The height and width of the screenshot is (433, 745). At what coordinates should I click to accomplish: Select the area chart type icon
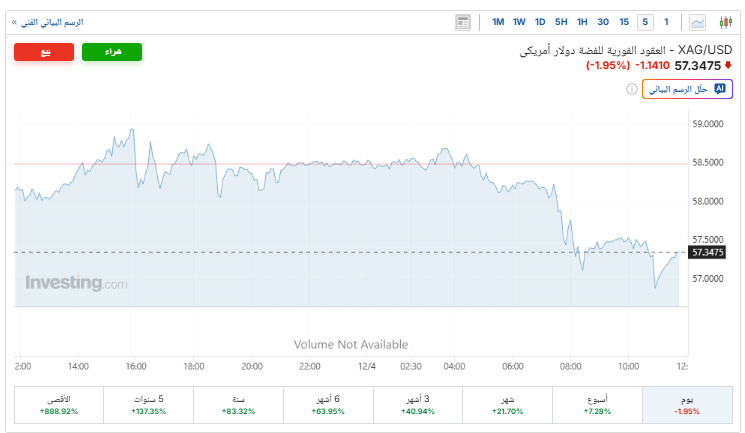[x=697, y=21]
